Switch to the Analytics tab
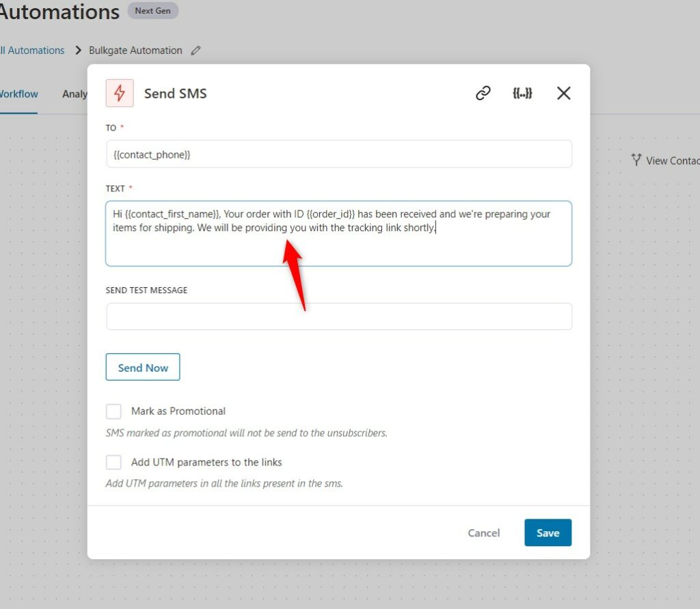Image resolution: width=700 pixels, height=609 pixels. click(x=75, y=94)
